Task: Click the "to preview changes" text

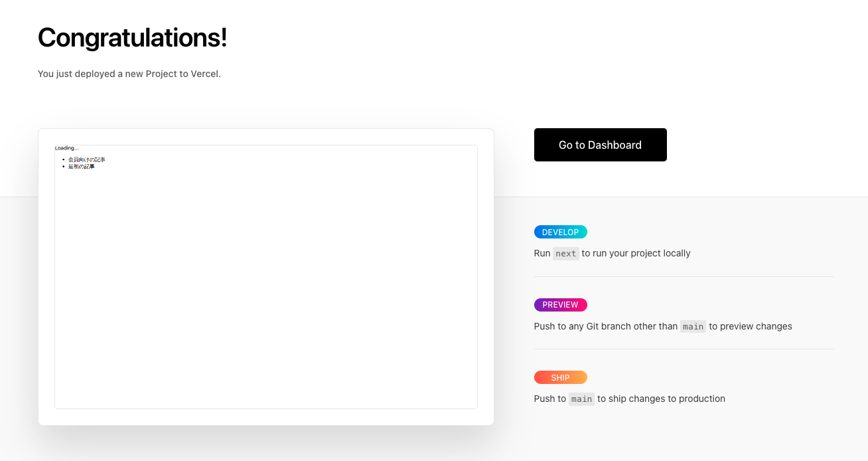Action: coord(751,326)
